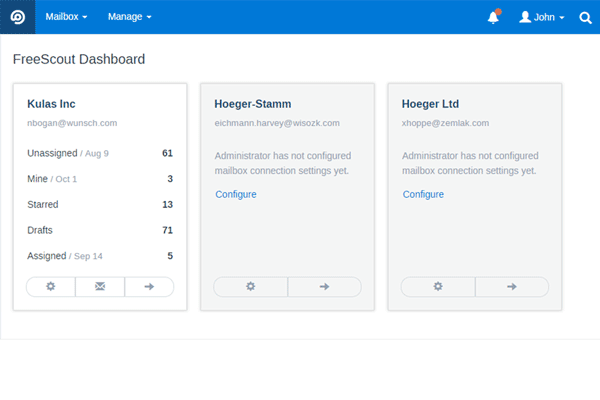Click the FreeScout logo icon
This screenshot has height=400, width=600.
coord(18,17)
